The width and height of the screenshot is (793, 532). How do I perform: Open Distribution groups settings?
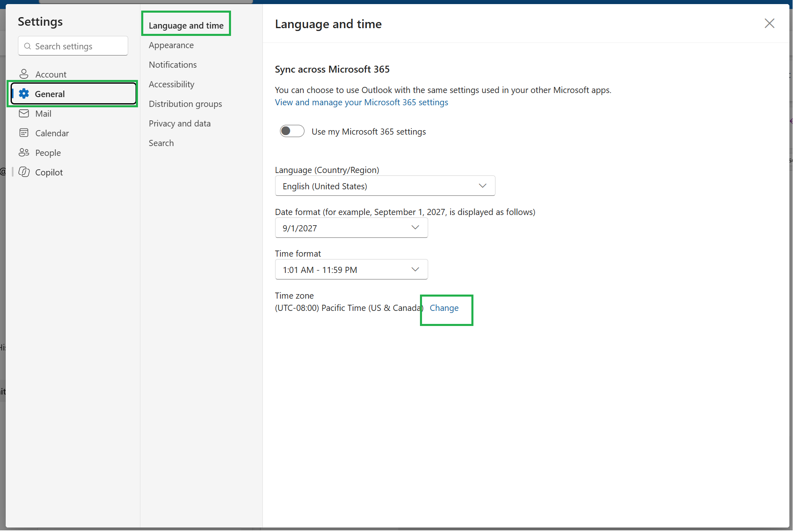coord(185,104)
